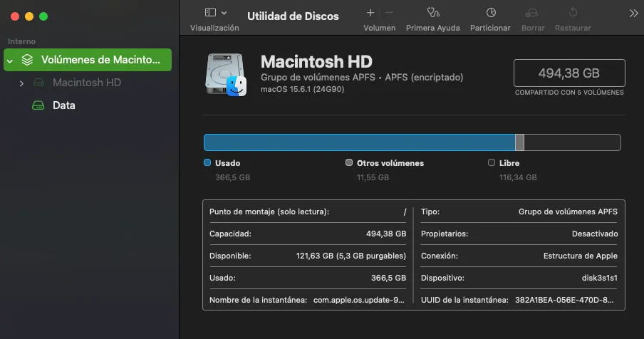The image size is (644, 339).
Task: Click the Data volume disk icon
Action: click(38, 105)
